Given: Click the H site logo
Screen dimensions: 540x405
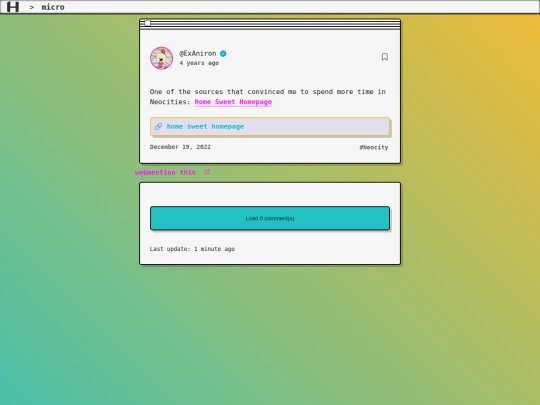Looking at the screenshot, I should (13, 7).
